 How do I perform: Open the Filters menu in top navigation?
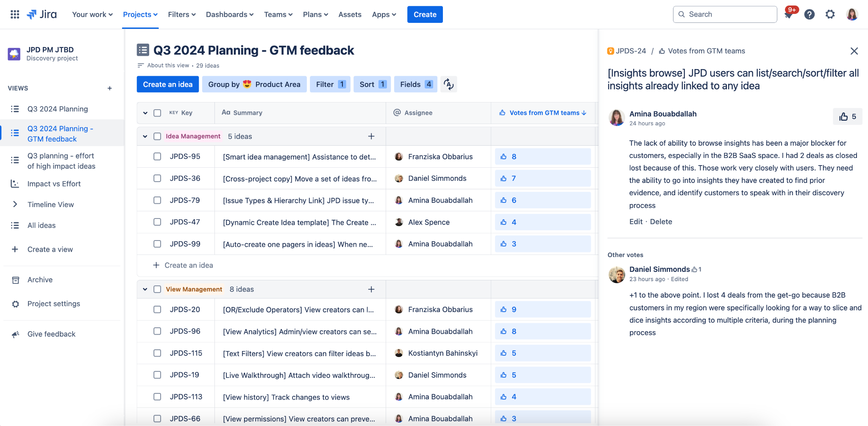[x=182, y=14]
